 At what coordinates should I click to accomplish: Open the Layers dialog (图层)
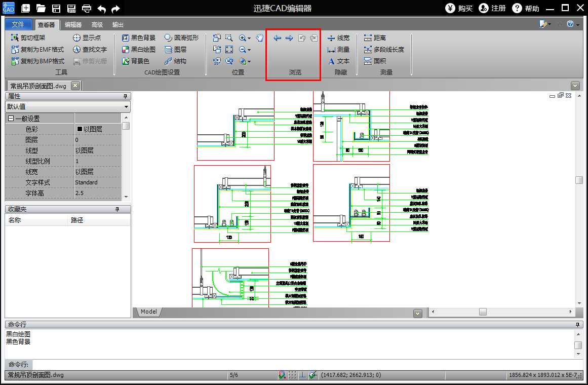[x=175, y=49]
